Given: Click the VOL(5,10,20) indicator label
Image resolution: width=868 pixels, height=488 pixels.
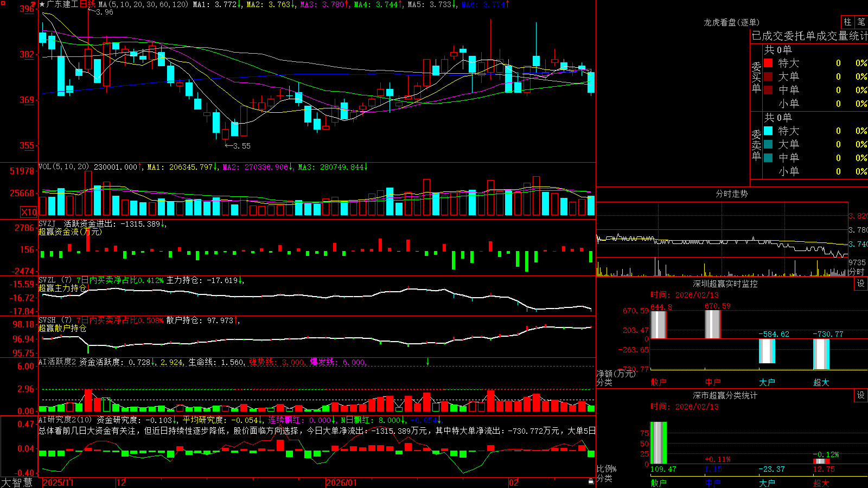Looking at the screenshot, I should (64, 167).
